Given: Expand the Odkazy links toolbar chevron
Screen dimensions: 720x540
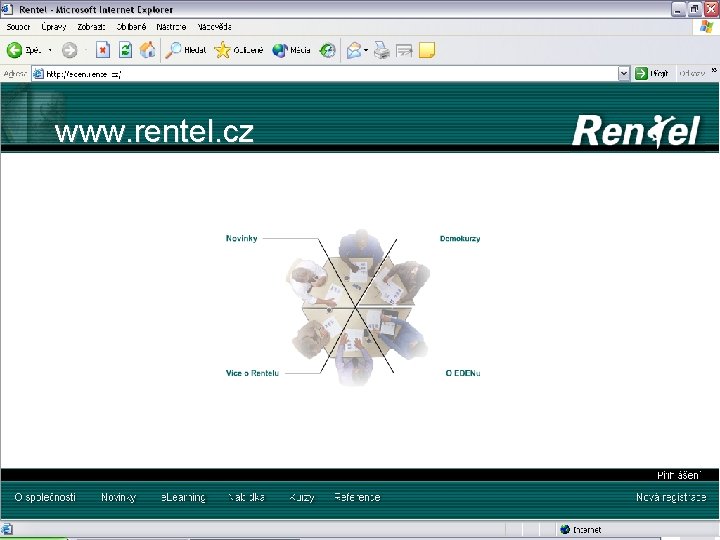Looking at the screenshot, I should [x=714, y=70].
